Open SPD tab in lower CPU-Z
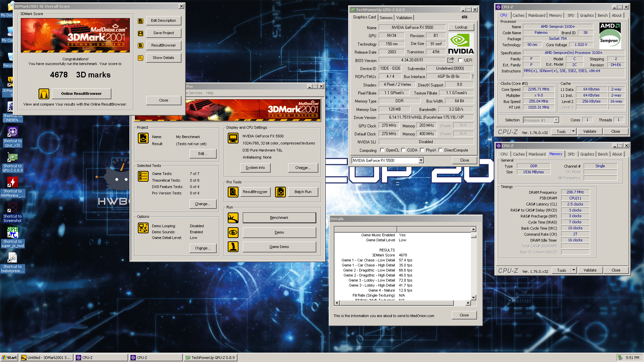Viewport: 644px width, 362px height. point(571,154)
